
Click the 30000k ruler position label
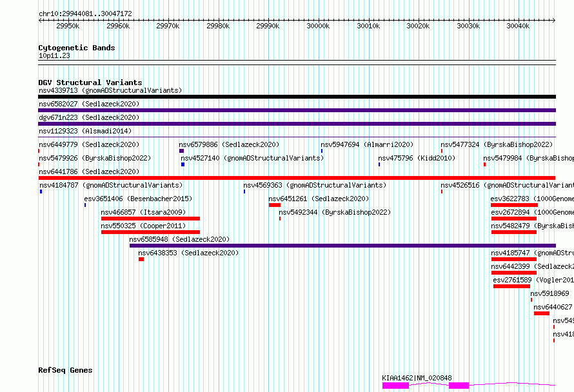coord(318,26)
